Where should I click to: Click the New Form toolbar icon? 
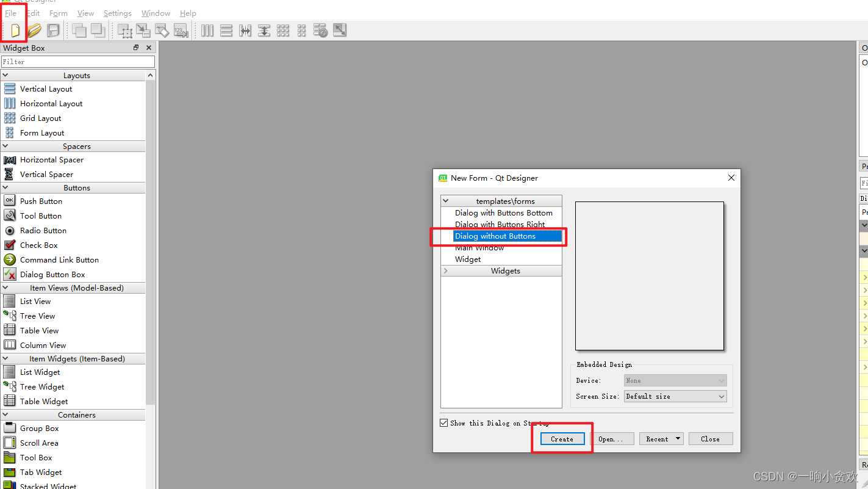coord(15,30)
